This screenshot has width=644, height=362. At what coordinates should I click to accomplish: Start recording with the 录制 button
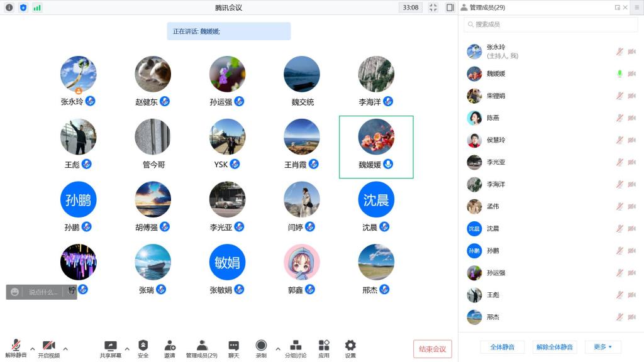pyautogui.click(x=261, y=346)
